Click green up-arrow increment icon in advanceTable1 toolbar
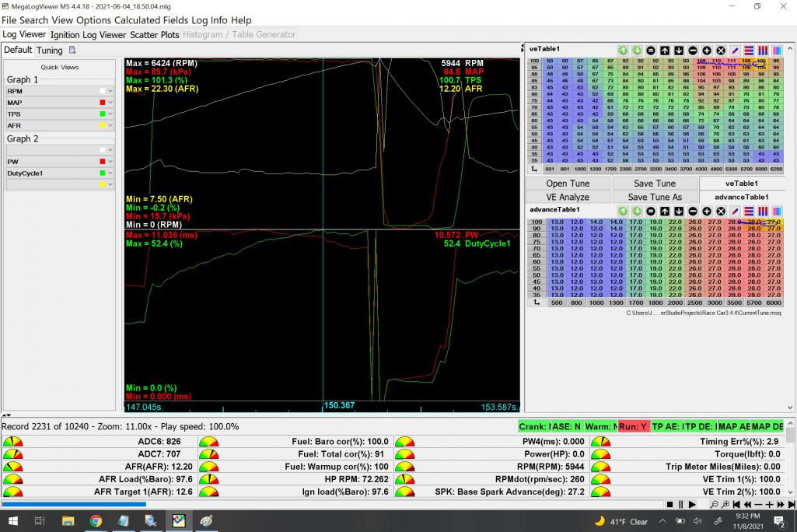 coord(623,211)
